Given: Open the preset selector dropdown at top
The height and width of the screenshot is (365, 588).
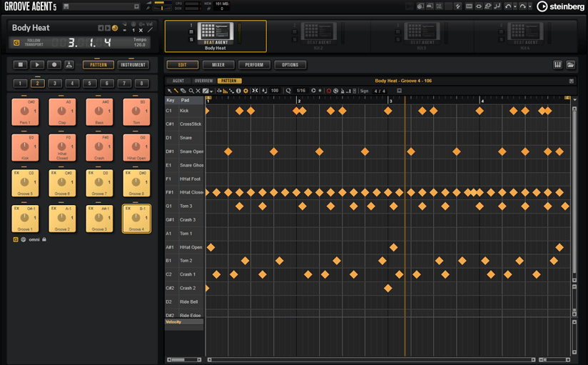Looking at the screenshot, I should [x=136, y=6].
